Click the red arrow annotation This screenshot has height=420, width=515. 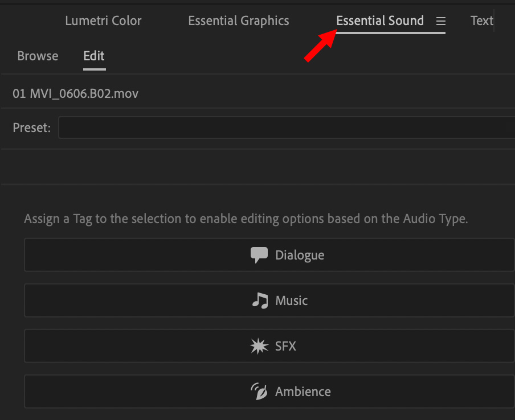coord(320,46)
